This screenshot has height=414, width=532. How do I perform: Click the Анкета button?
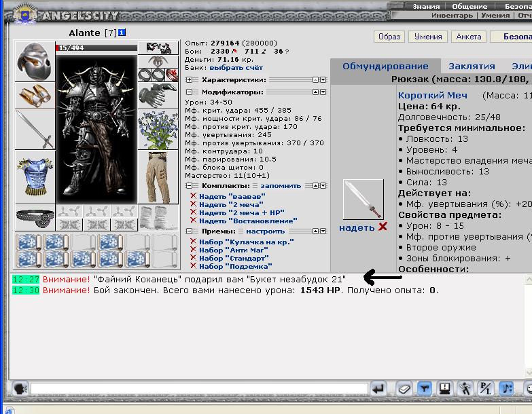coord(469,37)
